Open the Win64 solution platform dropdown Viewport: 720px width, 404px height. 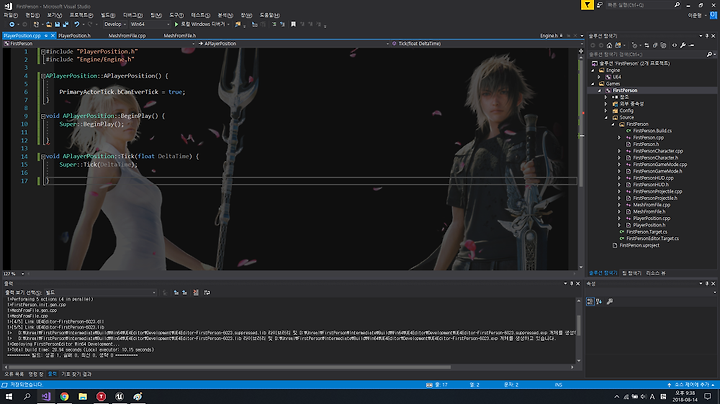point(150,24)
